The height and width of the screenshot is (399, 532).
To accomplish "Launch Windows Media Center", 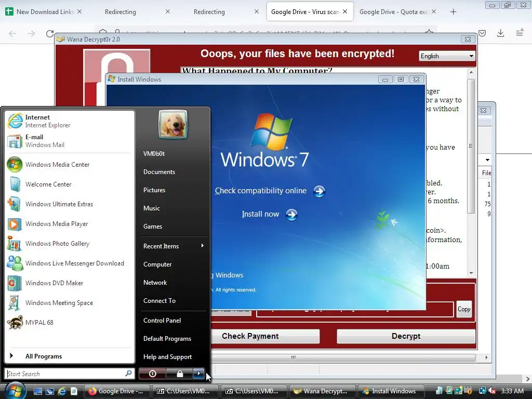I will click(x=70, y=165).
